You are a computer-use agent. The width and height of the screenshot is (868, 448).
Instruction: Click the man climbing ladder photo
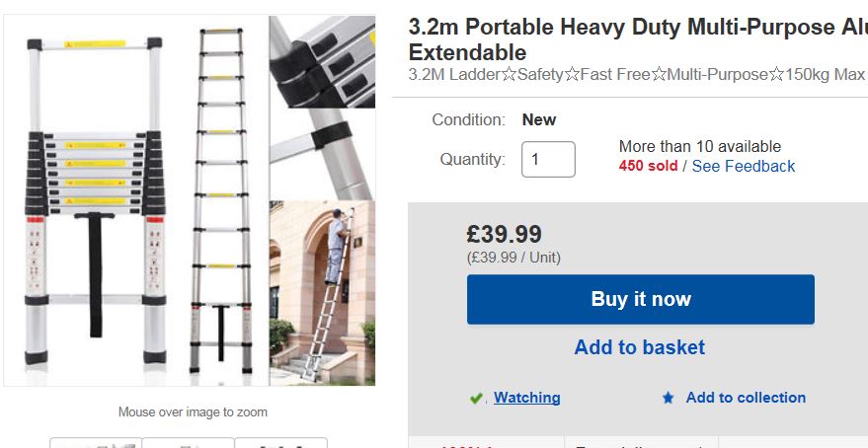(x=322, y=293)
